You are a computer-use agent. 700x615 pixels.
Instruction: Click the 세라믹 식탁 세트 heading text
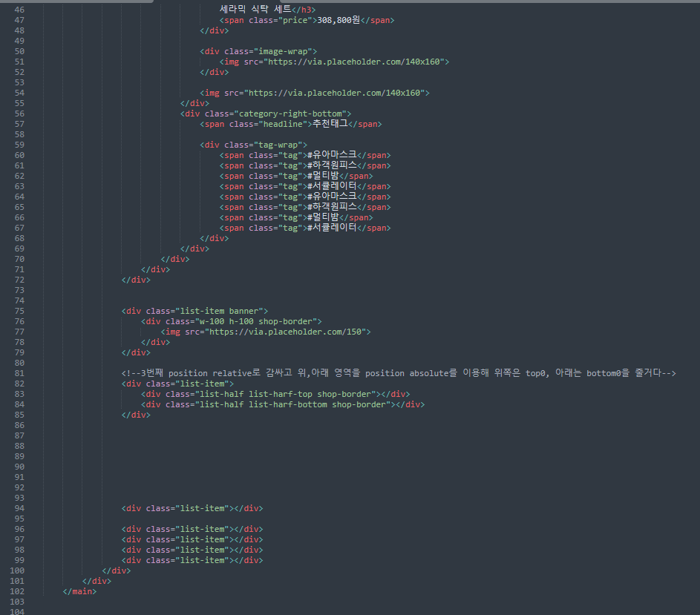point(255,10)
